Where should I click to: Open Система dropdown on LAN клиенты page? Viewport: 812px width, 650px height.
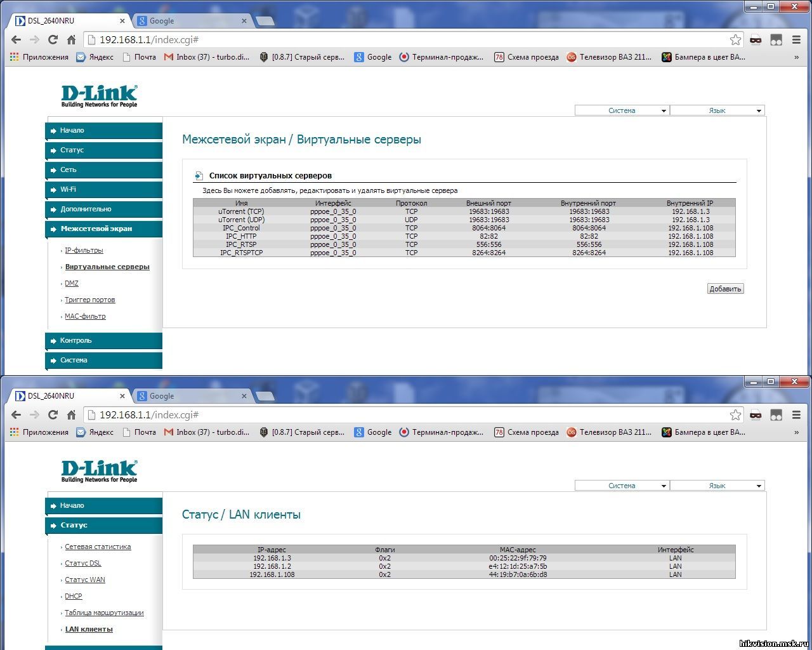622,486
